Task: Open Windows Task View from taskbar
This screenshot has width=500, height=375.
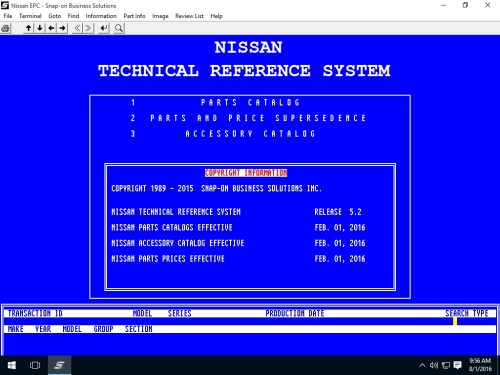Action: tap(35, 365)
